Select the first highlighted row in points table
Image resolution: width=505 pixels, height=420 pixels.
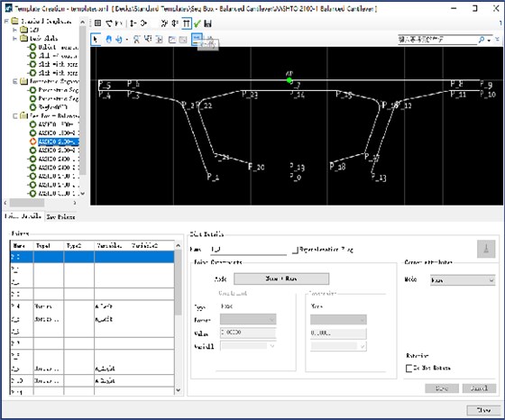(92, 257)
